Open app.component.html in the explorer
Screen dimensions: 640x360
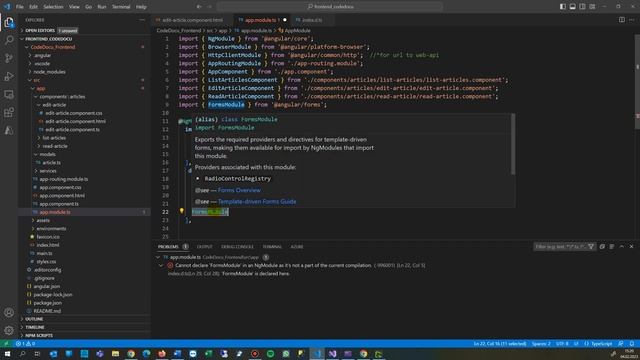tap(62, 196)
